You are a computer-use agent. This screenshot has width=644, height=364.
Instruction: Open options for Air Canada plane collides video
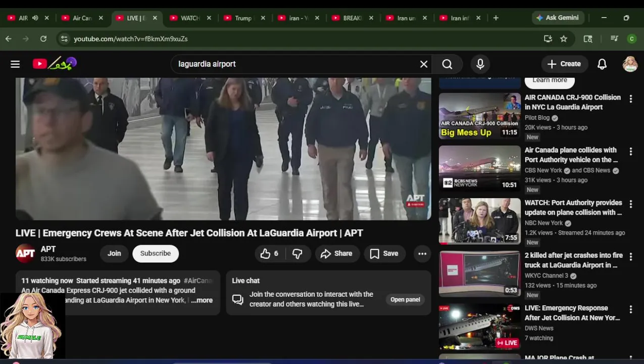[630, 152]
